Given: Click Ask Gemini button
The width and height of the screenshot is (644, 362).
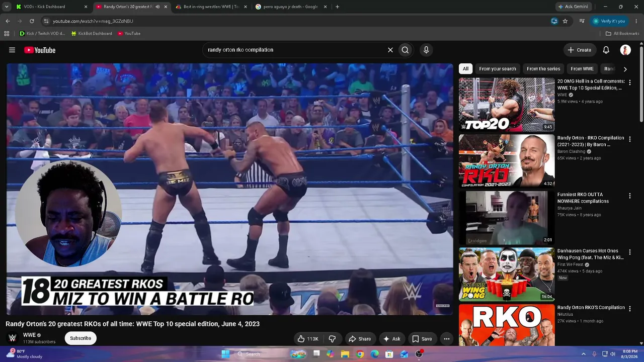Looking at the screenshot, I should point(573,7).
